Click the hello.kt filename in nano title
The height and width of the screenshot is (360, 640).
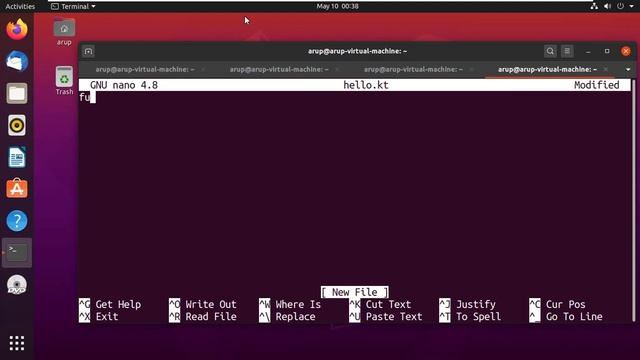coord(366,85)
